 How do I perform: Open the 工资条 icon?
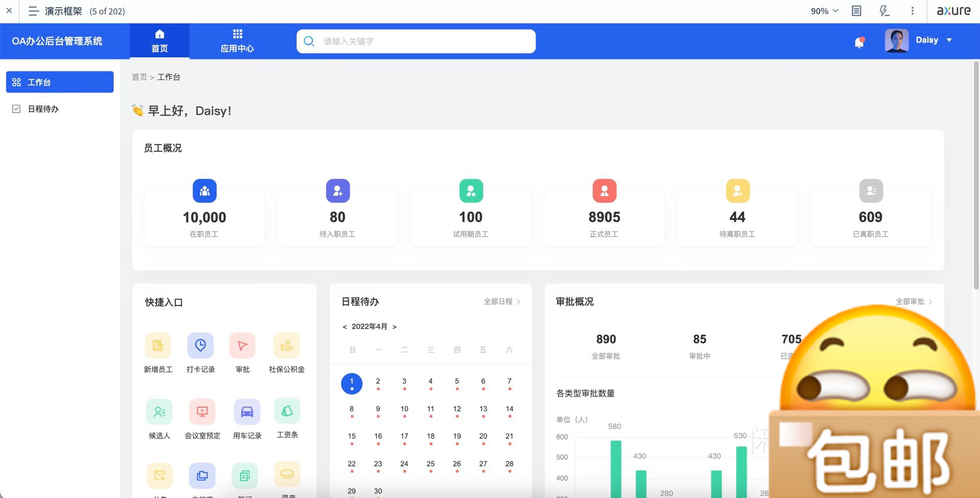[287, 411]
